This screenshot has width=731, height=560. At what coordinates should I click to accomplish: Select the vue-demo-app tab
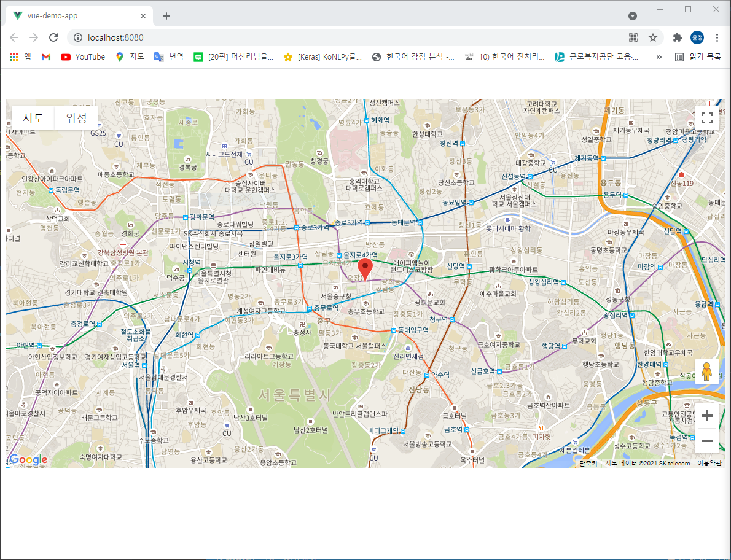(79, 16)
